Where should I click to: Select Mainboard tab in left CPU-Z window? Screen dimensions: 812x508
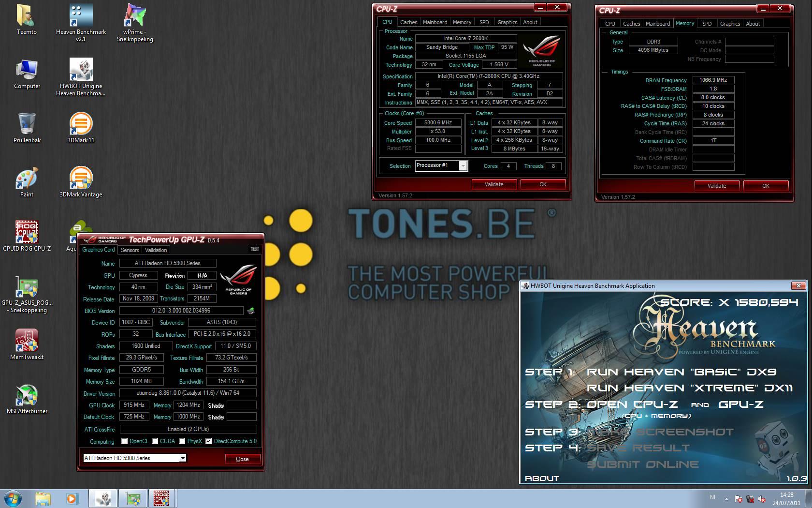click(435, 22)
